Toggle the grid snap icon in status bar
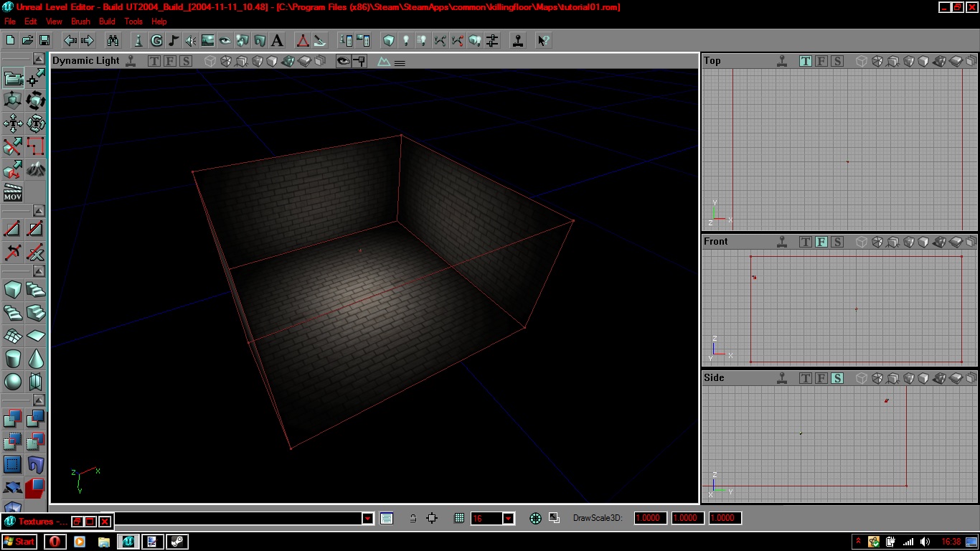The image size is (980, 551). pos(459,518)
